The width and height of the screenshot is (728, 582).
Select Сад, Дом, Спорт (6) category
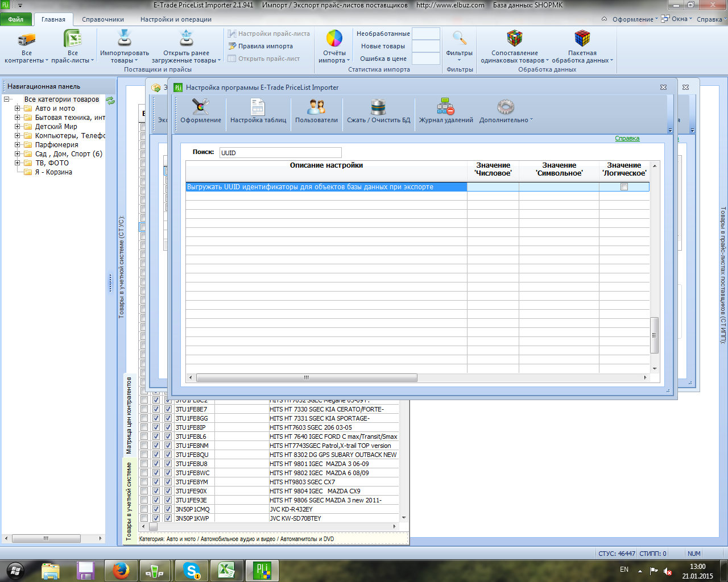pos(69,154)
